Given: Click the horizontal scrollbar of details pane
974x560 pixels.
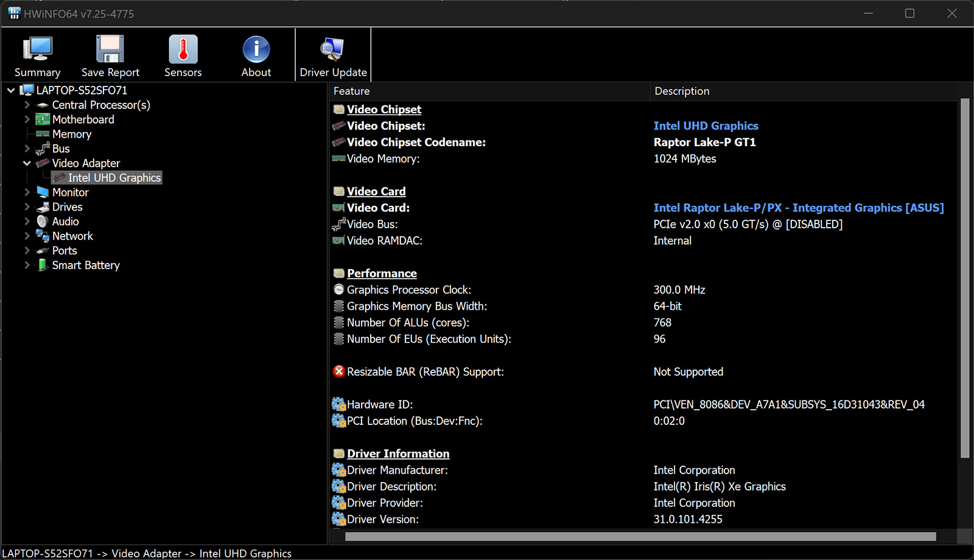Looking at the screenshot, I should tap(640, 536).
